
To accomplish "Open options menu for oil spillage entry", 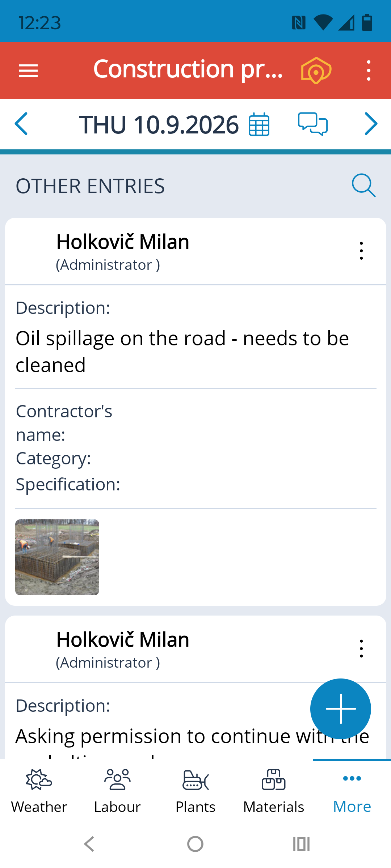I will 361,251.
